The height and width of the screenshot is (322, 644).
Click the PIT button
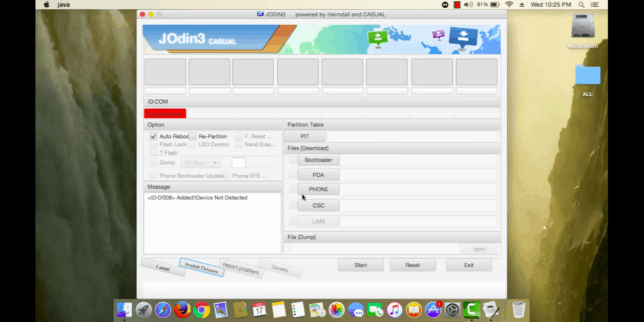tap(305, 136)
